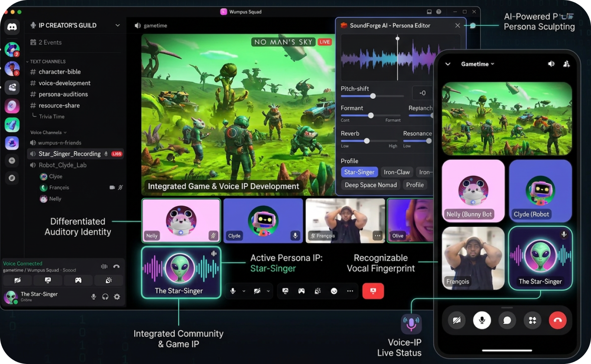Viewport: 591px width, 364px height.
Task: Open microphone options arrow in call bar
Action: [x=244, y=291]
